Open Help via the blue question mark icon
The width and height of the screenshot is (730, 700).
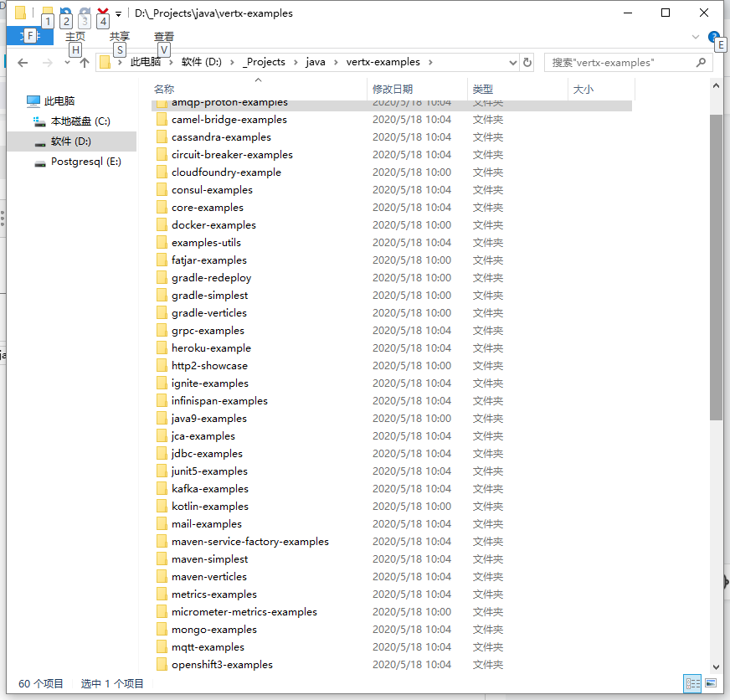(712, 38)
